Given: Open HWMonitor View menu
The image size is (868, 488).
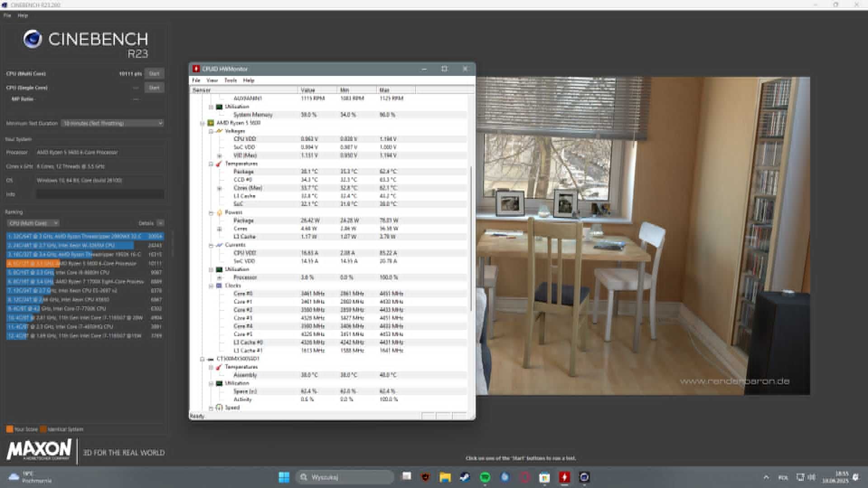Looking at the screenshot, I should 212,80.
